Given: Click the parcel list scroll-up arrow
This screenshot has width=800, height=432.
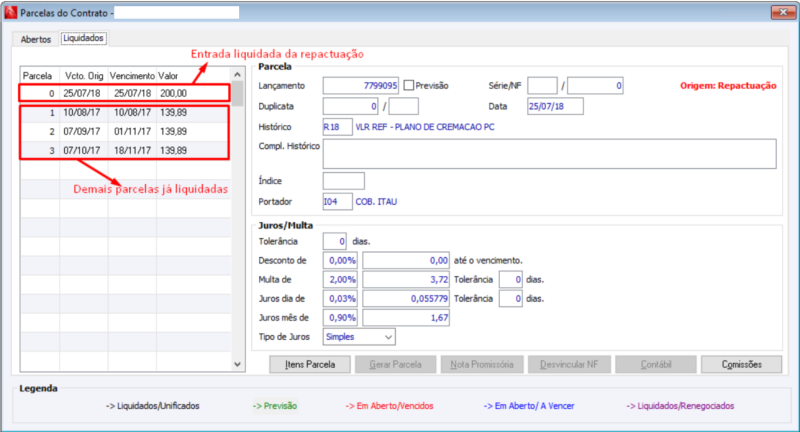Looking at the screenshot, I should point(237,75).
